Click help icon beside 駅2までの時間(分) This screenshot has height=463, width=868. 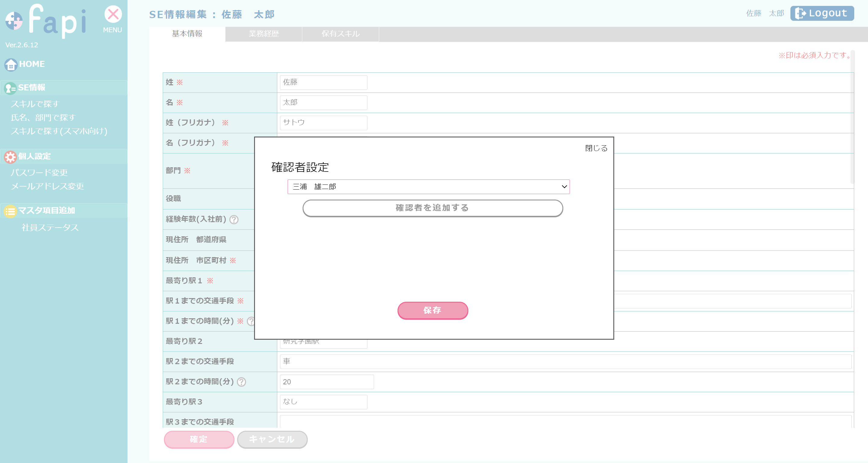[x=241, y=382]
